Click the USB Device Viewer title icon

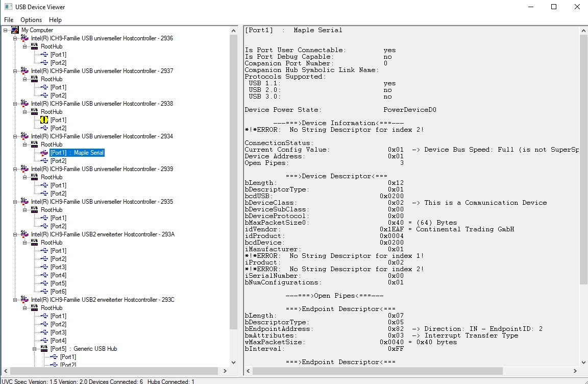click(8, 7)
